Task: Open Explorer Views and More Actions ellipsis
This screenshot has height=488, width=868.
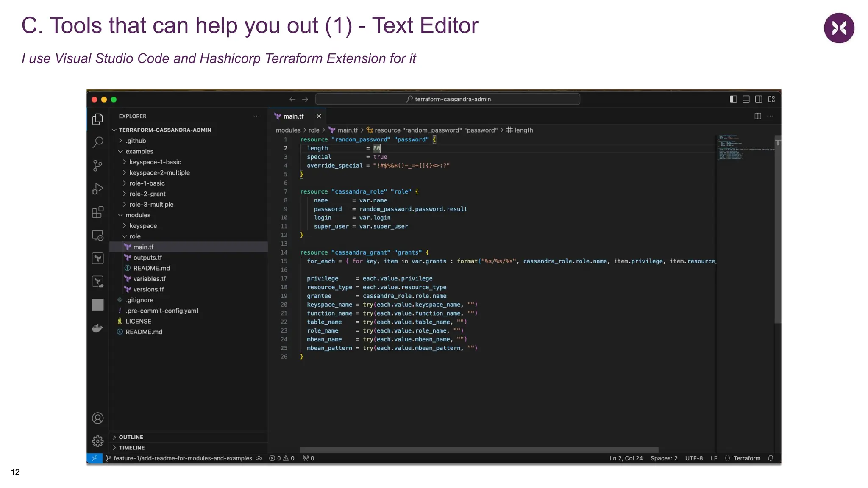Action: [x=256, y=116]
